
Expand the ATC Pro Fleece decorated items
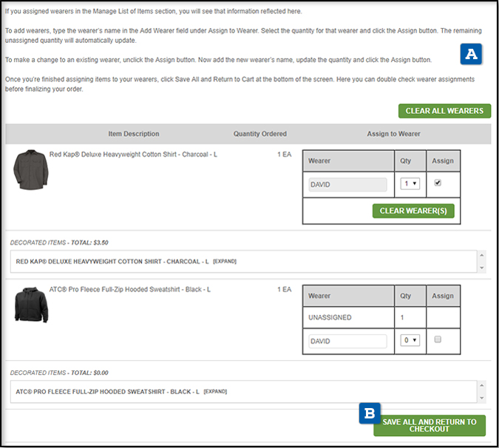(x=214, y=391)
